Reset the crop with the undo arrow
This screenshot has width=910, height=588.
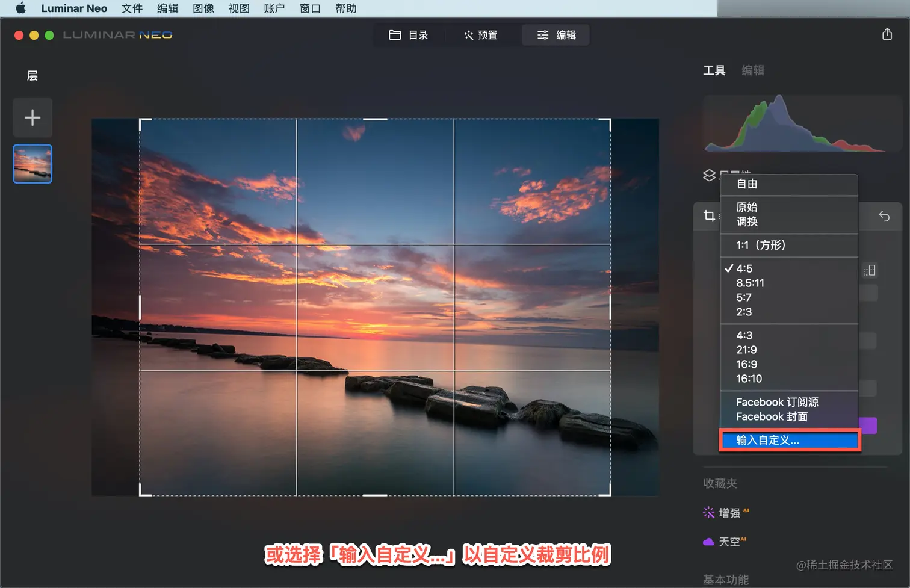[884, 216]
